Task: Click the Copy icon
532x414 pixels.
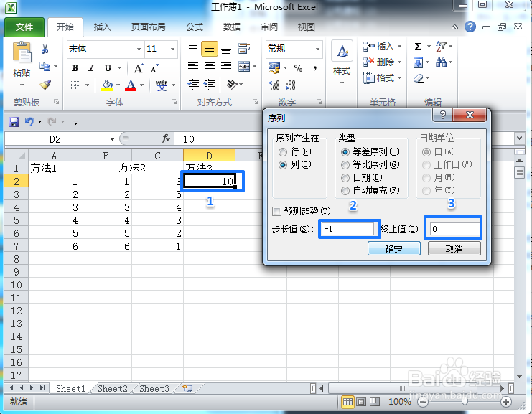Action: (45, 66)
